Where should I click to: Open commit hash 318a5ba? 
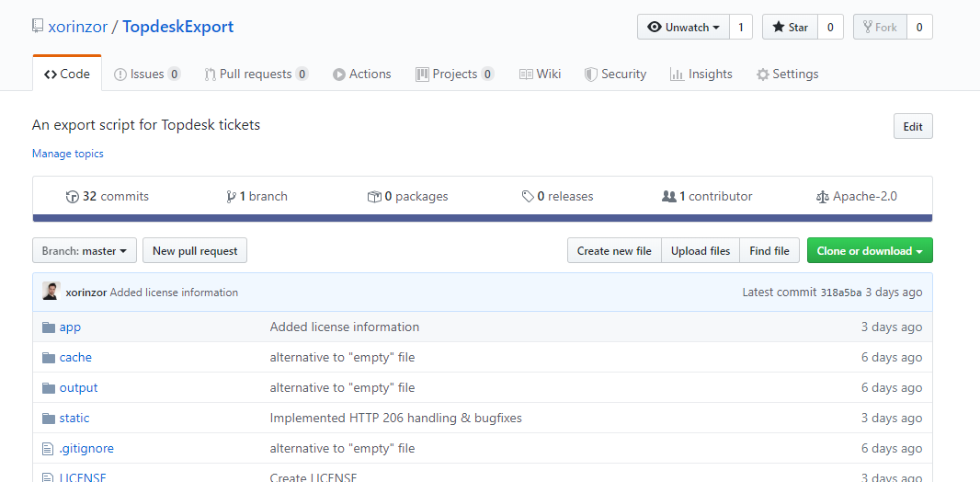click(x=841, y=292)
